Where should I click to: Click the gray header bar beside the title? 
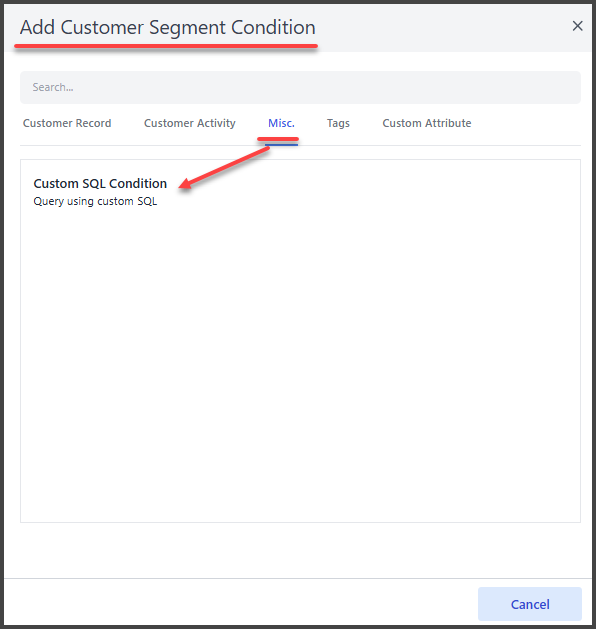pyautogui.click(x=441, y=28)
